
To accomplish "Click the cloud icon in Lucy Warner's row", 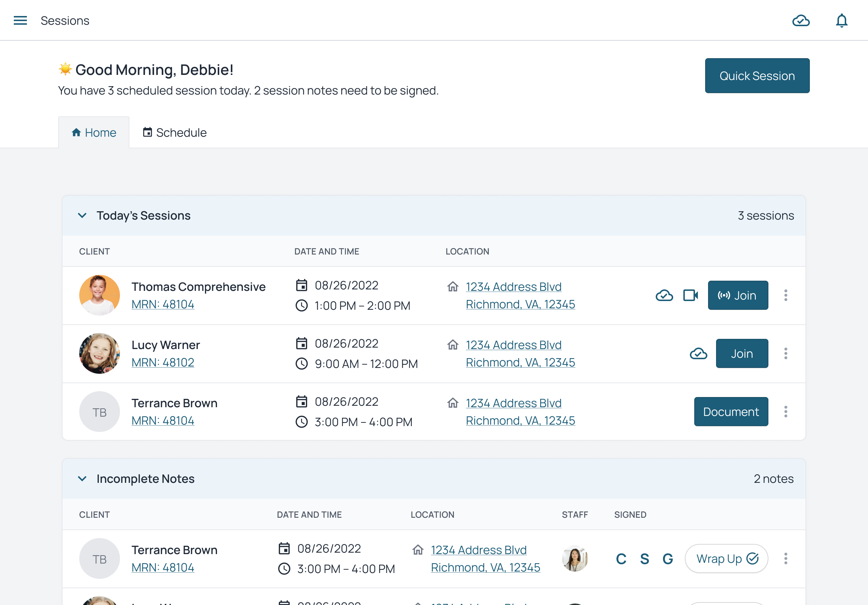I will 698,353.
